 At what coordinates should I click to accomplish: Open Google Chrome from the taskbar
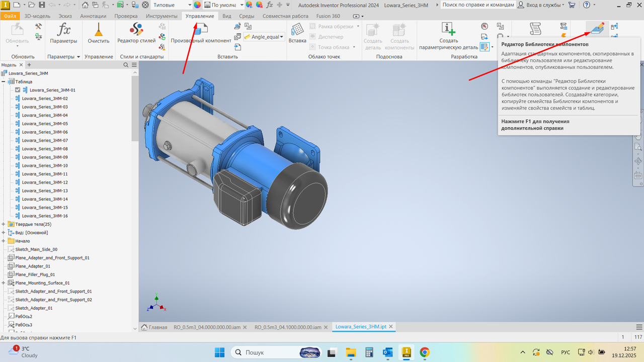425,352
